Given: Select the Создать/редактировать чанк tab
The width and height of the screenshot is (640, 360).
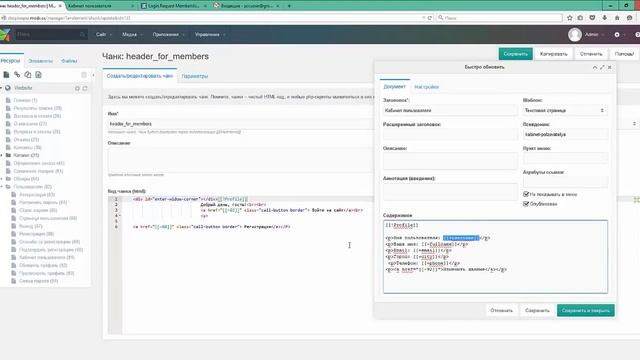Looking at the screenshot, I should coord(140,76).
